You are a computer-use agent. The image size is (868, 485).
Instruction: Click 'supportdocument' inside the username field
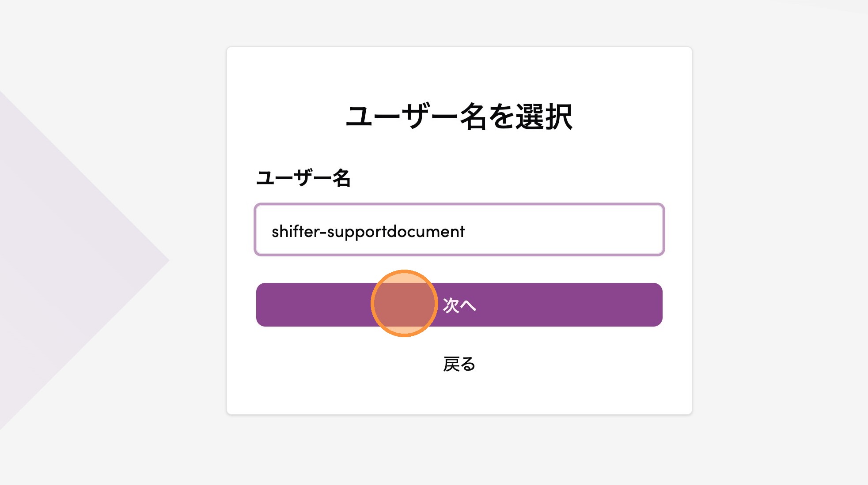(396, 232)
